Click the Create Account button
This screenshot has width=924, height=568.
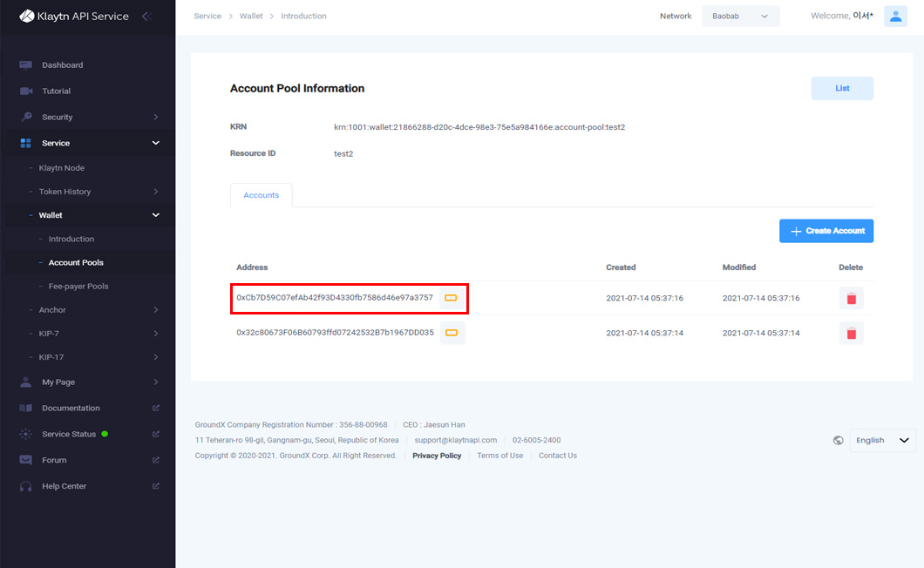(x=826, y=231)
